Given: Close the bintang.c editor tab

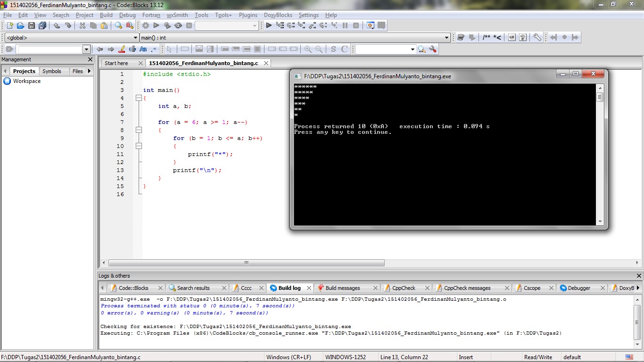Looking at the screenshot, I should point(266,63).
